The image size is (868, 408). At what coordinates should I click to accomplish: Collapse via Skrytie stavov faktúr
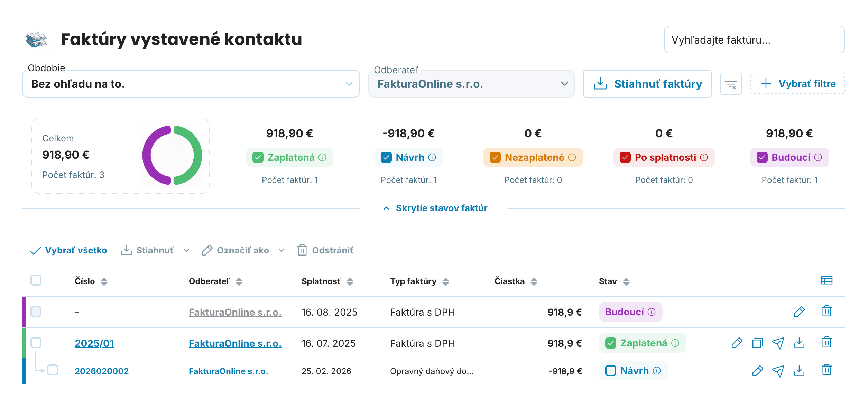point(435,208)
